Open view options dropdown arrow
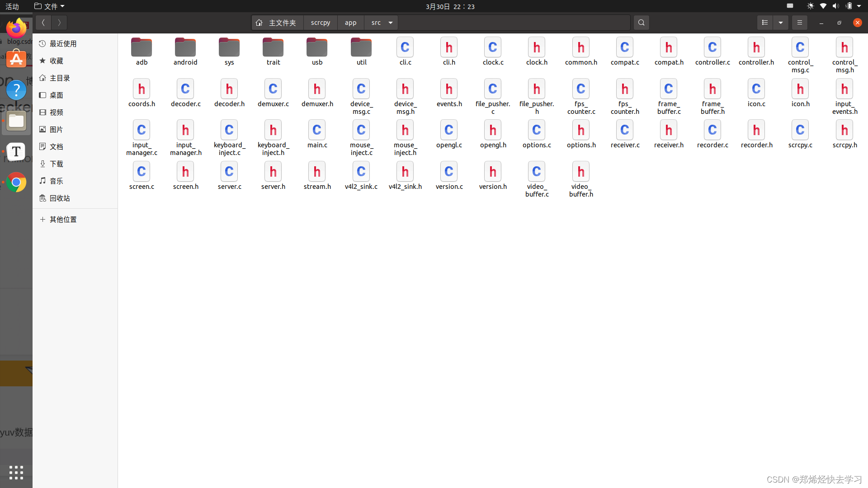The width and height of the screenshot is (868, 488). point(781,23)
